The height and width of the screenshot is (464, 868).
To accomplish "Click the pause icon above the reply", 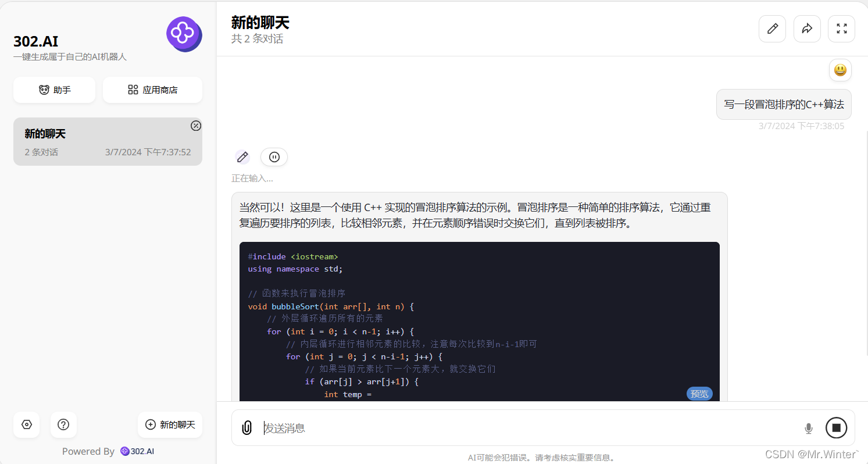I will point(274,157).
